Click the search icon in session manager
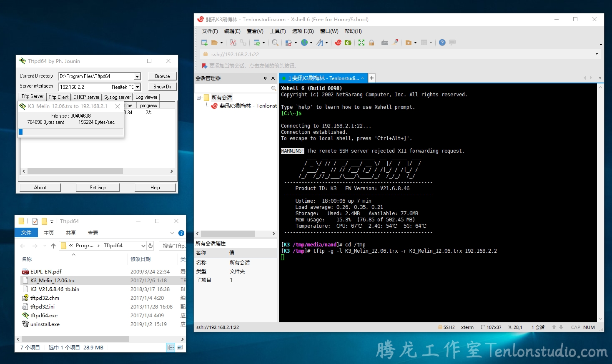The image size is (612, 364). coord(273,88)
